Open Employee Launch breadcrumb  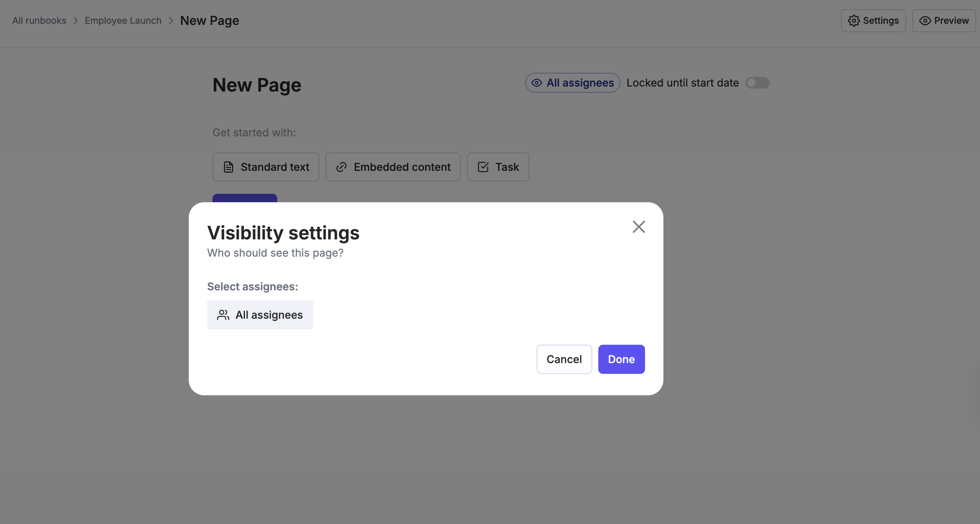[123, 21]
